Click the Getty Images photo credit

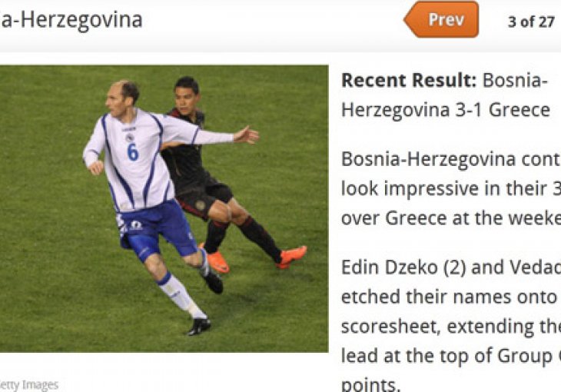tap(29, 385)
